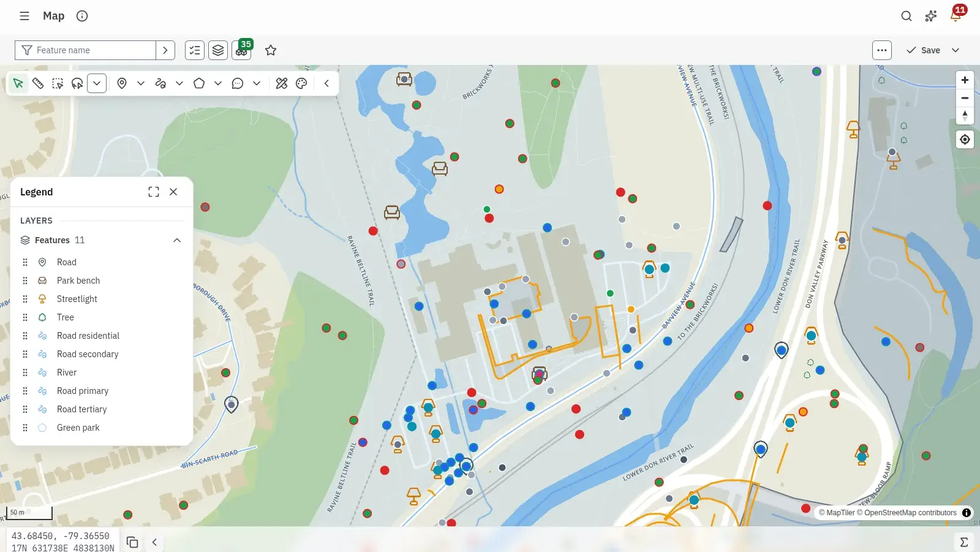
Task: Focus the Feature name filter field
Action: [x=85, y=50]
